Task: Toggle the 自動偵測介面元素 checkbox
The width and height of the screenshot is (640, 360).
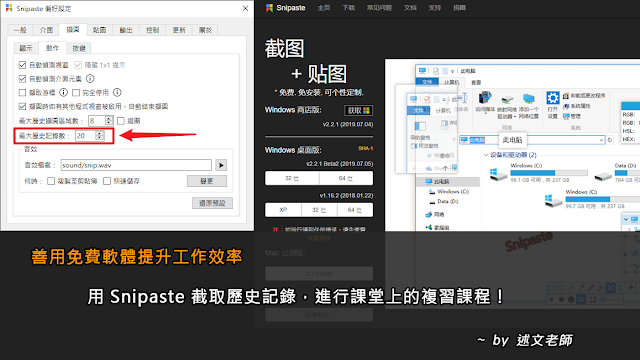Action: [x=22, y=79]
